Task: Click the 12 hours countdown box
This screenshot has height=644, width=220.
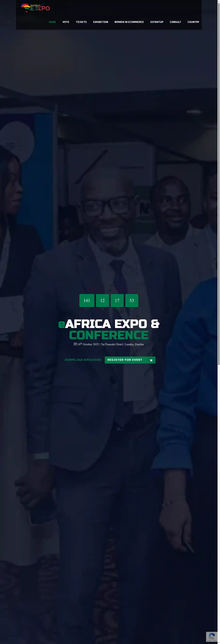Action: [102, 301]
